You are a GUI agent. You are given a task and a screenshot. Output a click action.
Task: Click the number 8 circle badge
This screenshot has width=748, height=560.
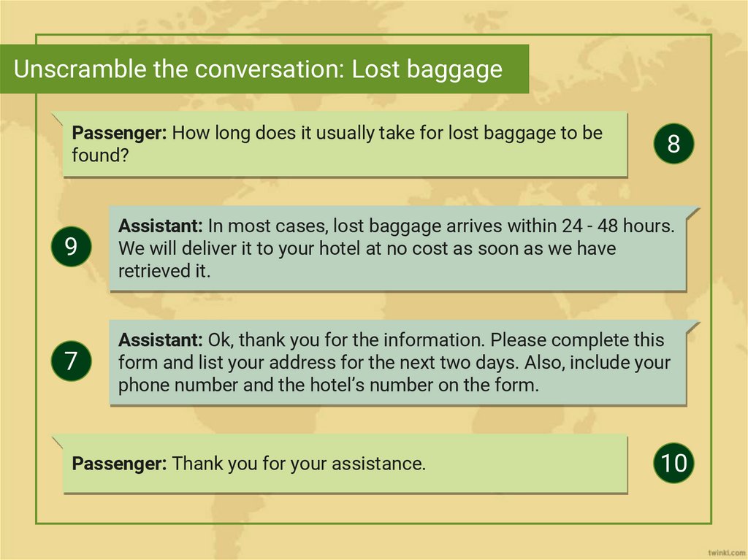[x=673, y=144]
